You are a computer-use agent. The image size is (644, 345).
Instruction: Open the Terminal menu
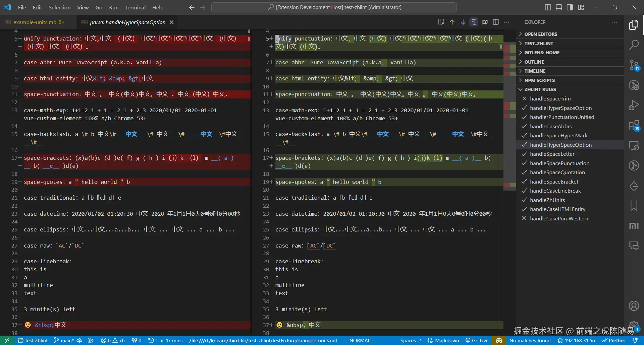click(x=135, y=7)
